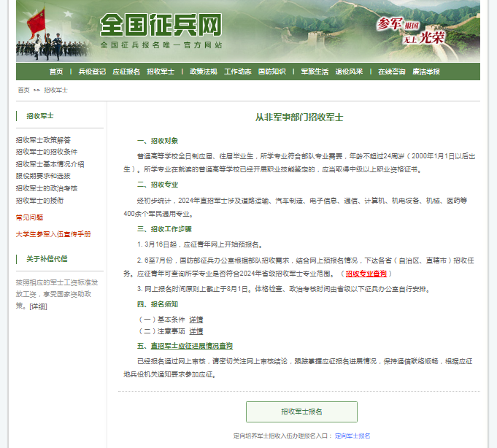Image resolution: width=497 pixels, height=448 pixels.
Task: Click the 二、招收专业 section heading
Action: pos(158,185)
